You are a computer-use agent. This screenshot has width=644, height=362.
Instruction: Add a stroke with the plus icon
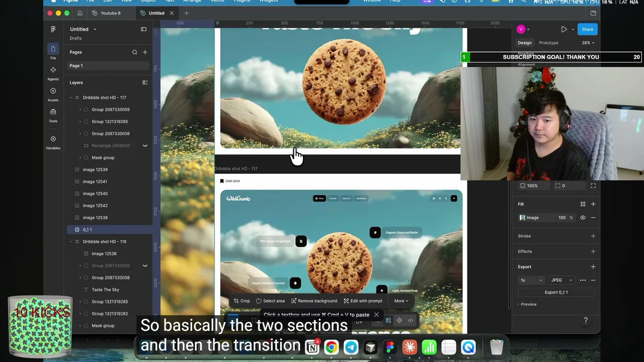pos(593,236)
